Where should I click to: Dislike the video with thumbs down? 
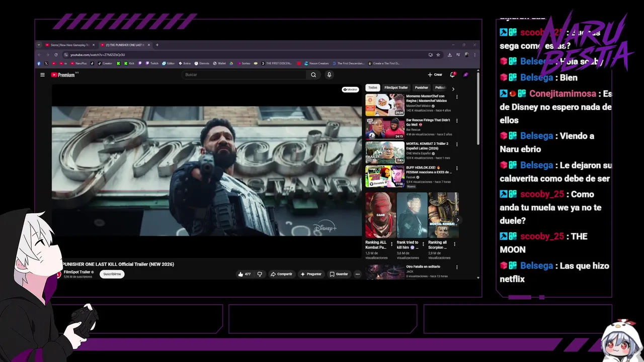[x=260, y=274]
